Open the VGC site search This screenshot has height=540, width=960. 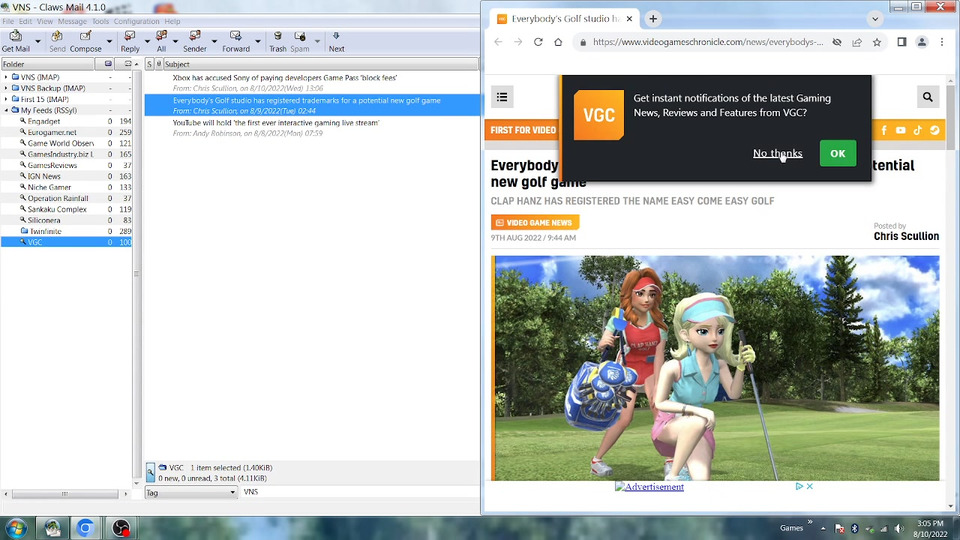[x=928, y=97]
